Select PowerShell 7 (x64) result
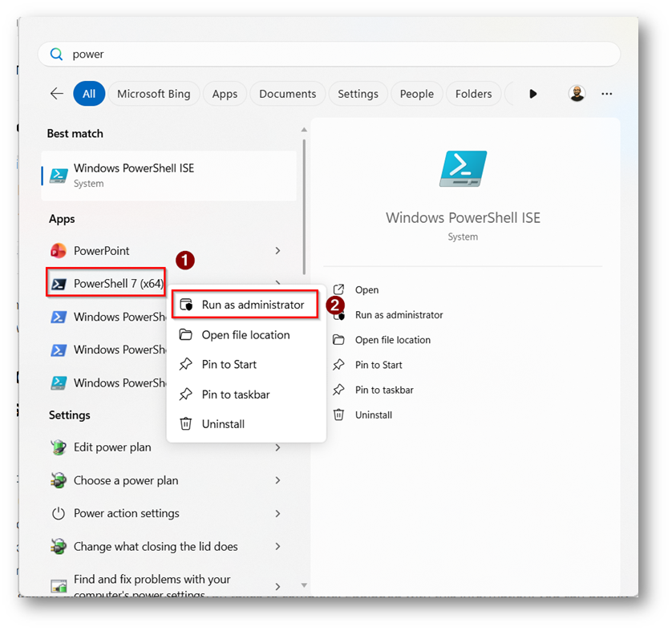The height and width of the screenshot is (631, 672). pyautogui.click(x=106, y=283)
